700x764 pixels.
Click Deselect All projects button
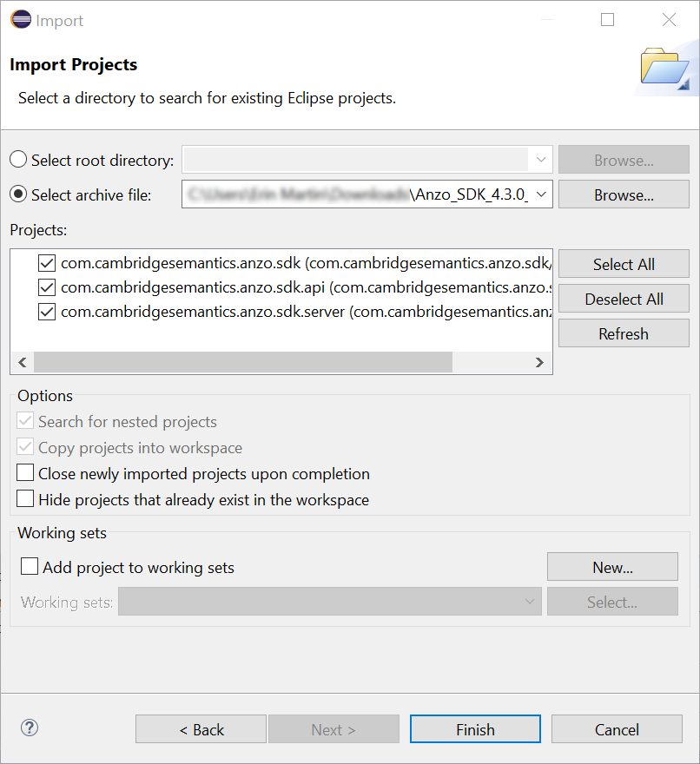pyautogui.click(x=624, y=298)
